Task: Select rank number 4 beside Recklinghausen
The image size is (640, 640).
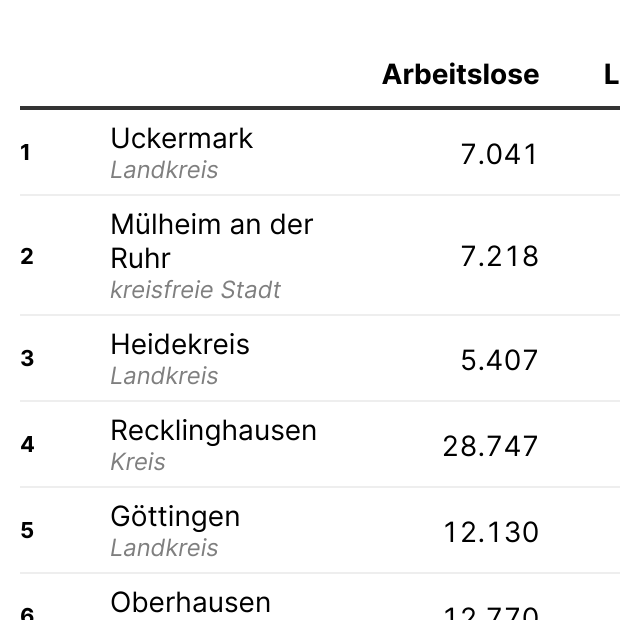Action: (x=27, y=444)
